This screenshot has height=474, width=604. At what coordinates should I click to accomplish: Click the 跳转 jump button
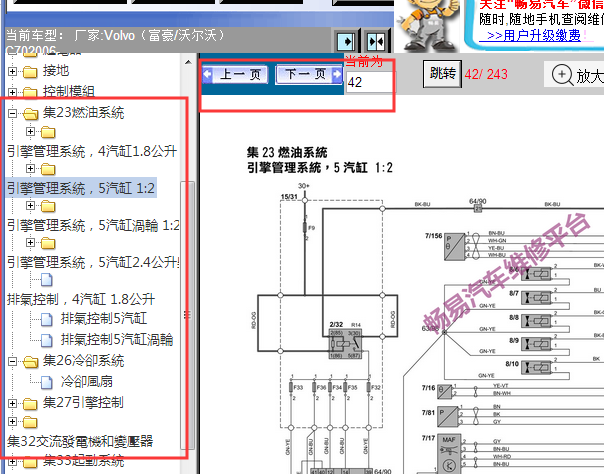click(442, 74)
